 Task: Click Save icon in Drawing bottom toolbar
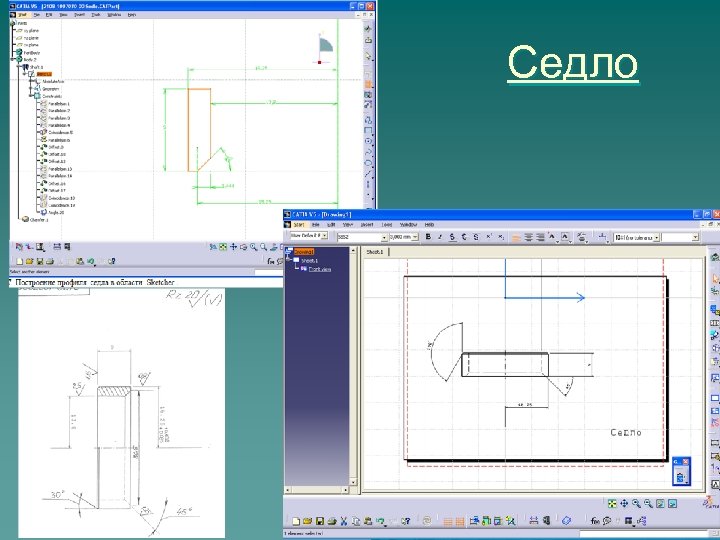pos(320,521)
